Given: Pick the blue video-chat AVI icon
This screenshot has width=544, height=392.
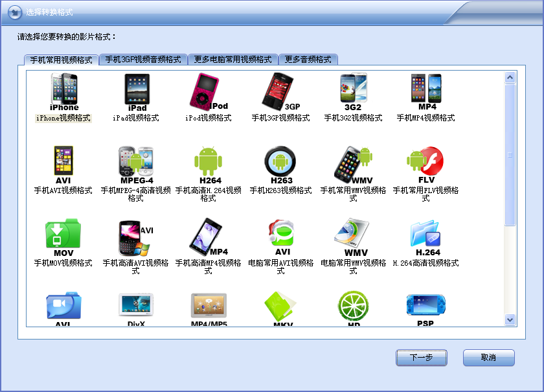Looking at the screenshot, I should tap(63, 308).
